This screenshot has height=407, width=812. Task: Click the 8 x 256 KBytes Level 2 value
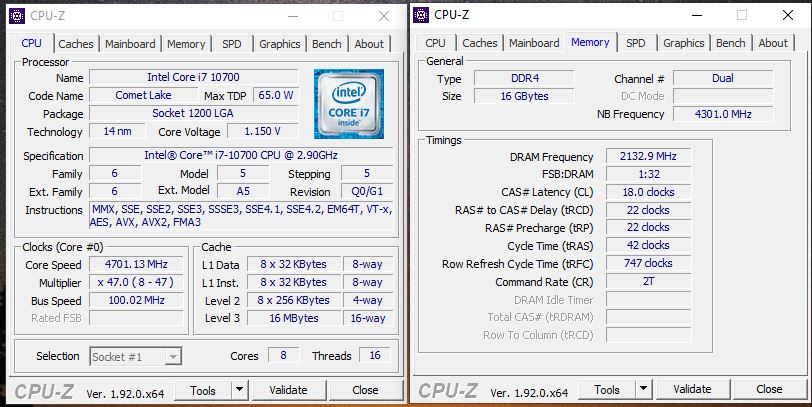(294, 300)
